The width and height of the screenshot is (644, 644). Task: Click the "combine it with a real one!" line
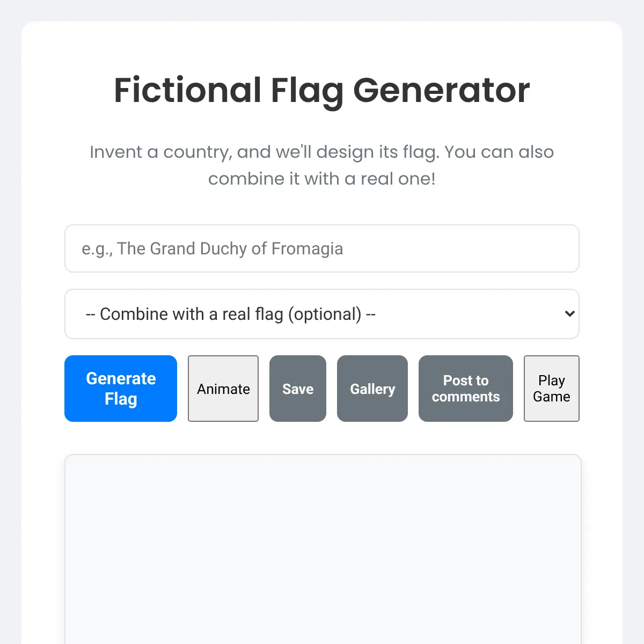click(322, 179)
